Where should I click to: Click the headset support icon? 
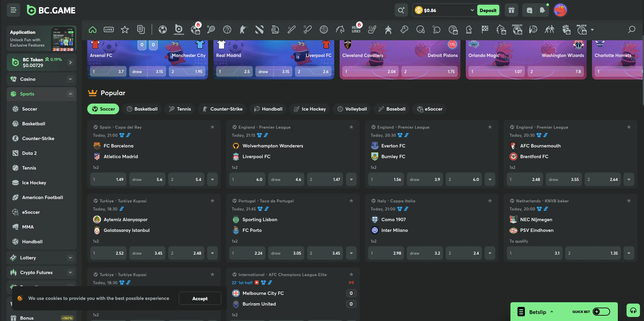coord(633,310)
